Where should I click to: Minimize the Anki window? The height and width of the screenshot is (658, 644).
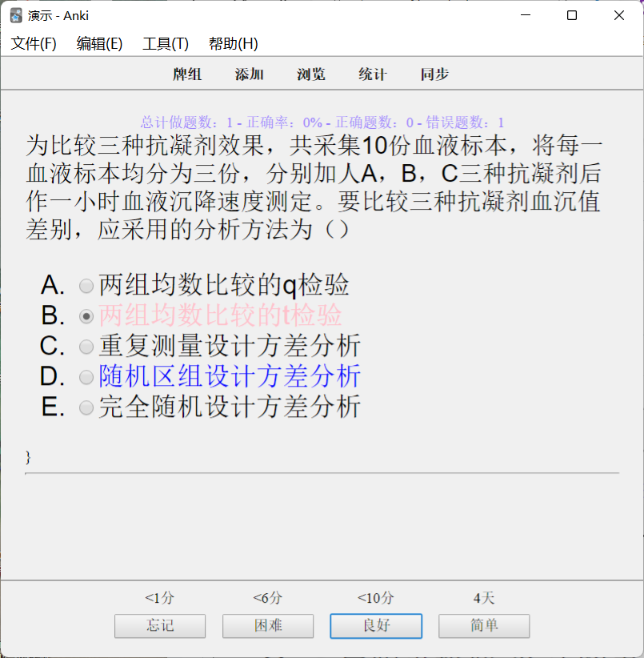tap(526, 15)
